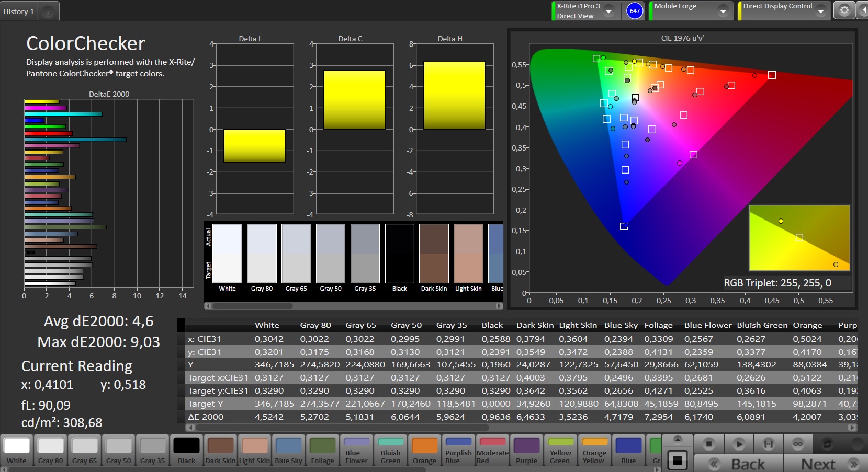The width and height of the screenshot is (868, 472).
Task: Click the large black pattern window icon
Action: [678, 460]
